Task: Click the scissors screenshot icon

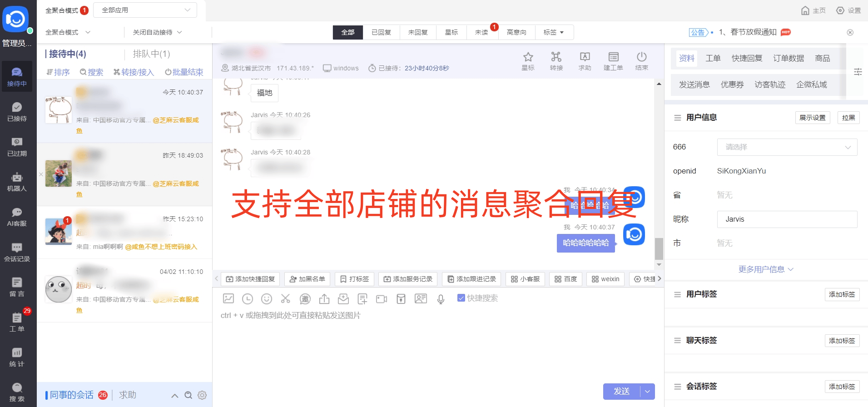Action: (285, 298)
